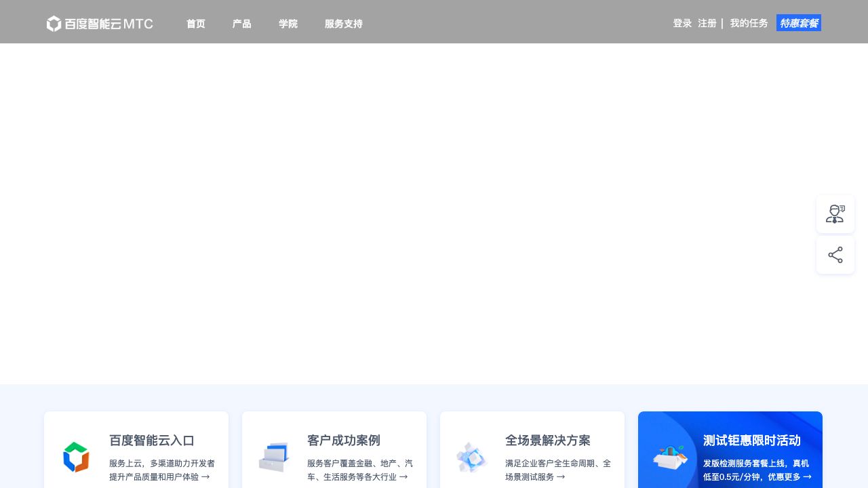868x488 pixels.
Task: Click the 注册 link
Action: (x=707, y=23)
